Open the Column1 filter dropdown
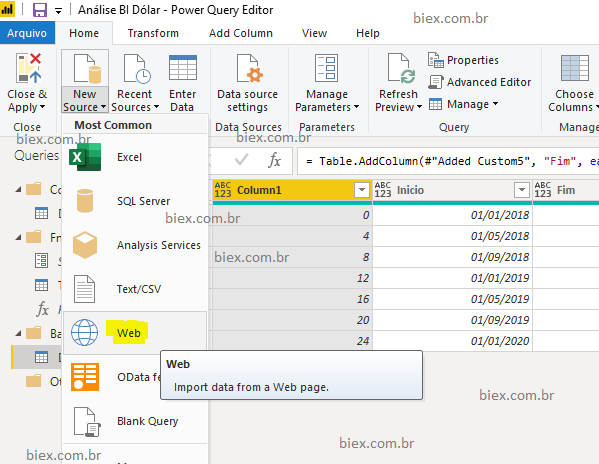Viewport: 599px width, 464px height. point(361,190)
